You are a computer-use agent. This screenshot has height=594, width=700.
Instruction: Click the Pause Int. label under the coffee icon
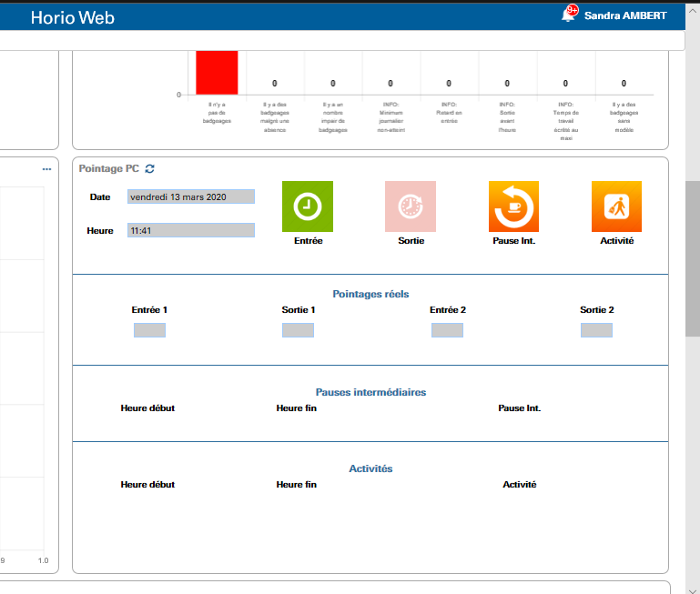tap(513, 240)
